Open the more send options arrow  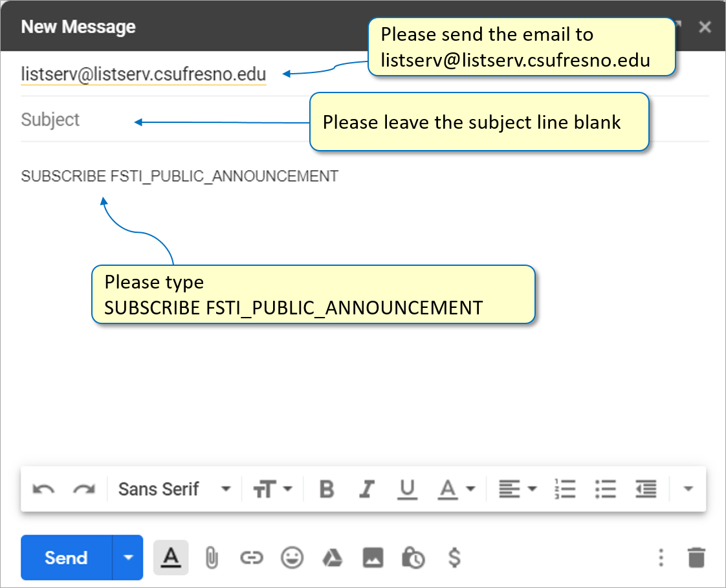[x=128, y=558]
